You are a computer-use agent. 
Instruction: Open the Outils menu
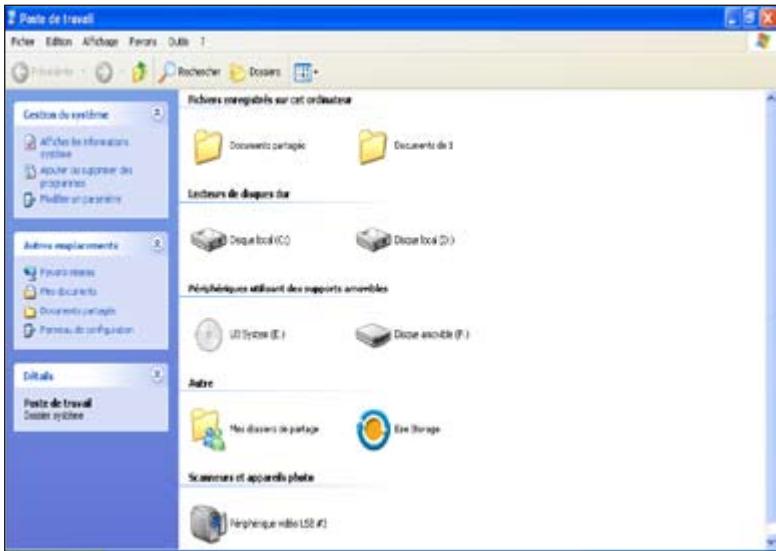pos(178,42)
